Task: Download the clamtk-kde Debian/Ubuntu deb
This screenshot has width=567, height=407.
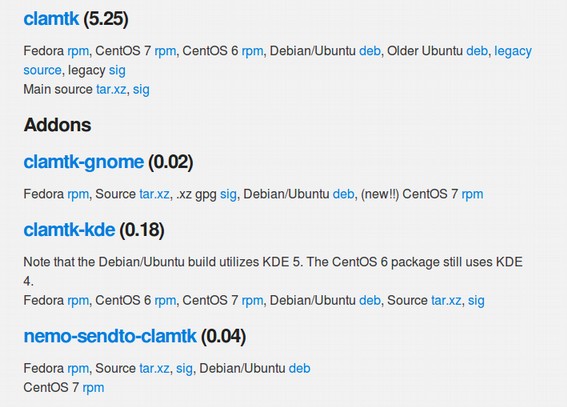Action: tap(370, 300)
